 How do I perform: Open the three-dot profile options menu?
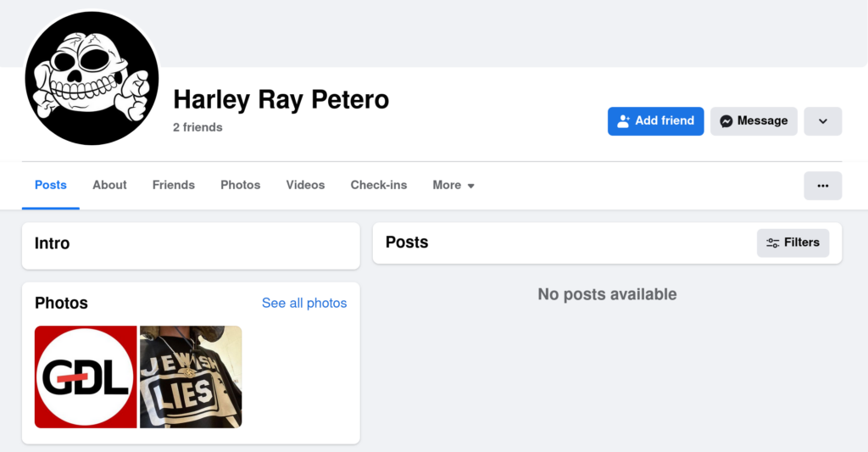click(822, 186)
